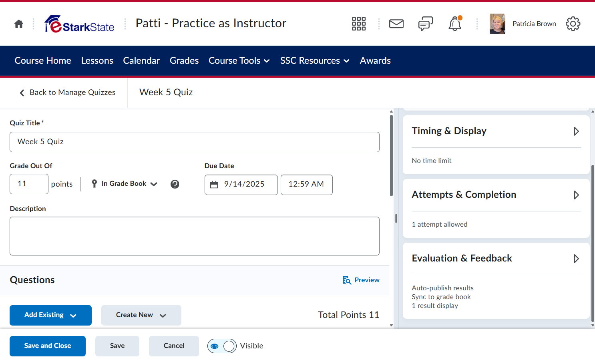Click the left pane vertical scrollbar

point(392,156)
